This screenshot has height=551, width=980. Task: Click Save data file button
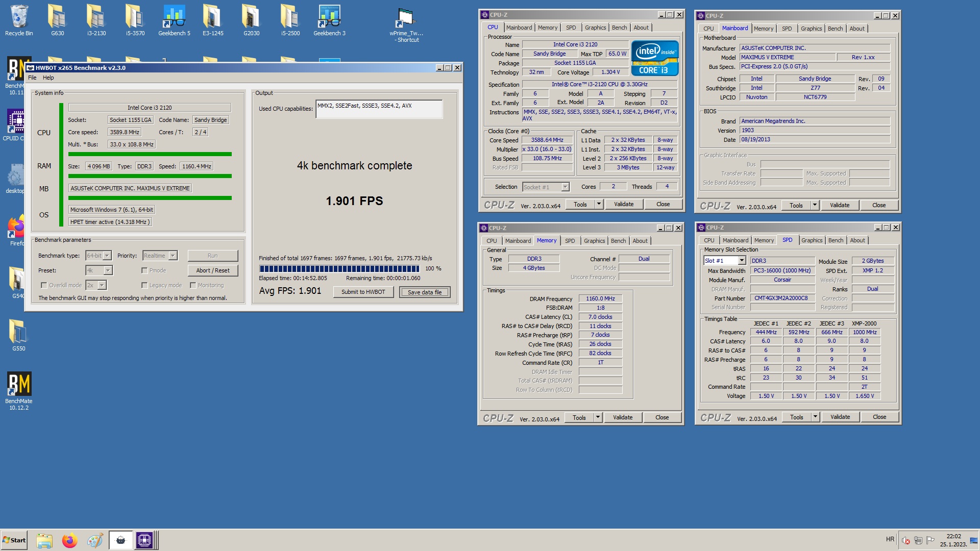pyautogui.click(x=425, y=292)
